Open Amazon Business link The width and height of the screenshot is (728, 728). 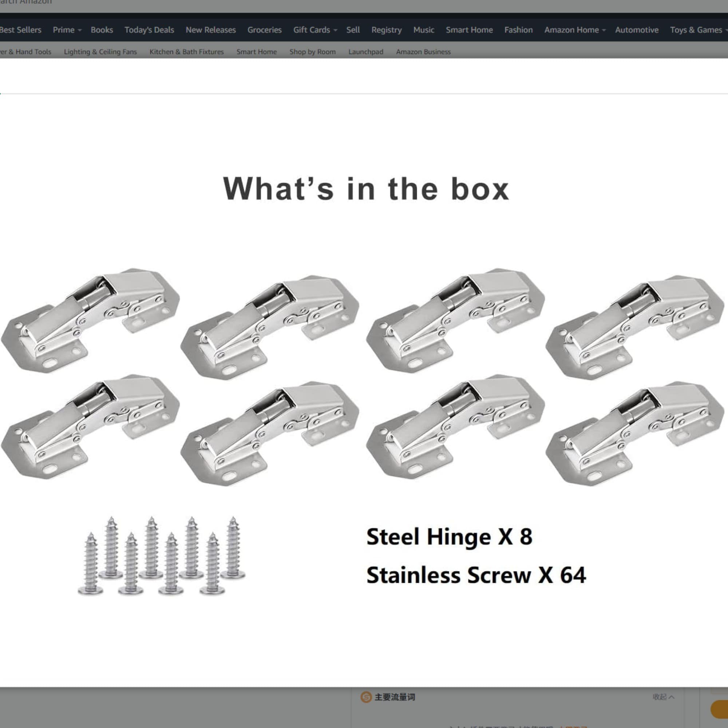423,52
